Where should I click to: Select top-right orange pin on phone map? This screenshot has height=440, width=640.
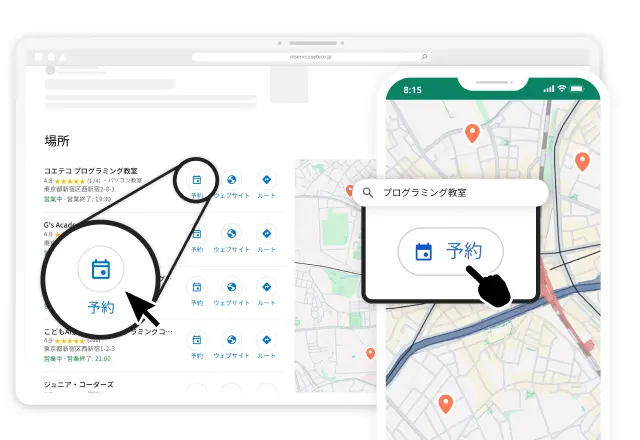coord(582,162)
